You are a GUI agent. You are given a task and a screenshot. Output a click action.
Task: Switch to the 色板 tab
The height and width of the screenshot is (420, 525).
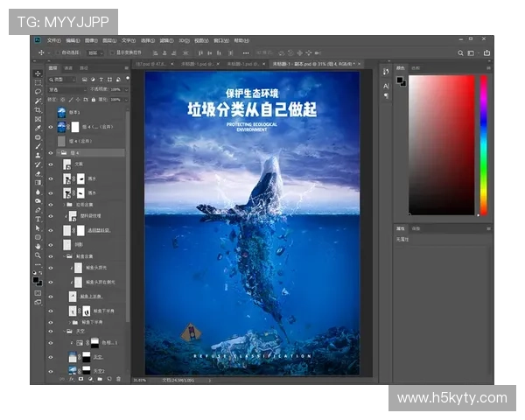pos(416,68)
